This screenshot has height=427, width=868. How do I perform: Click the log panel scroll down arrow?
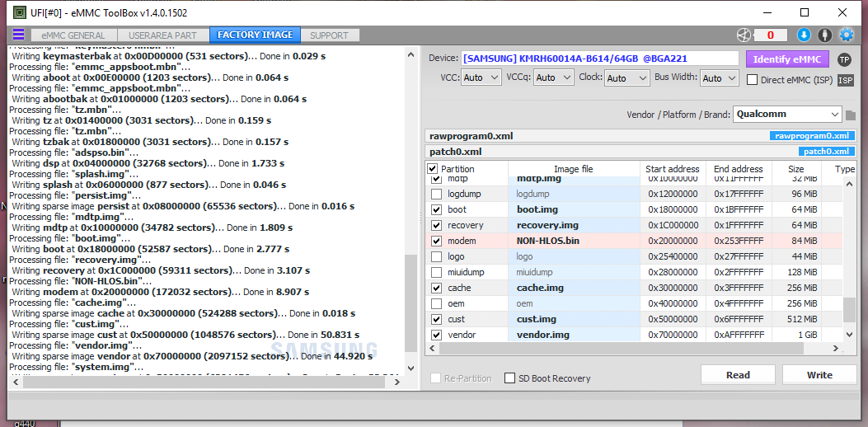(411, 368)
